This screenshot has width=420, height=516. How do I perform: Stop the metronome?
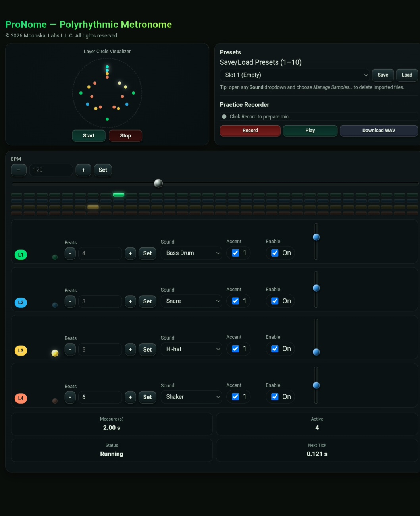click(125, 135)
